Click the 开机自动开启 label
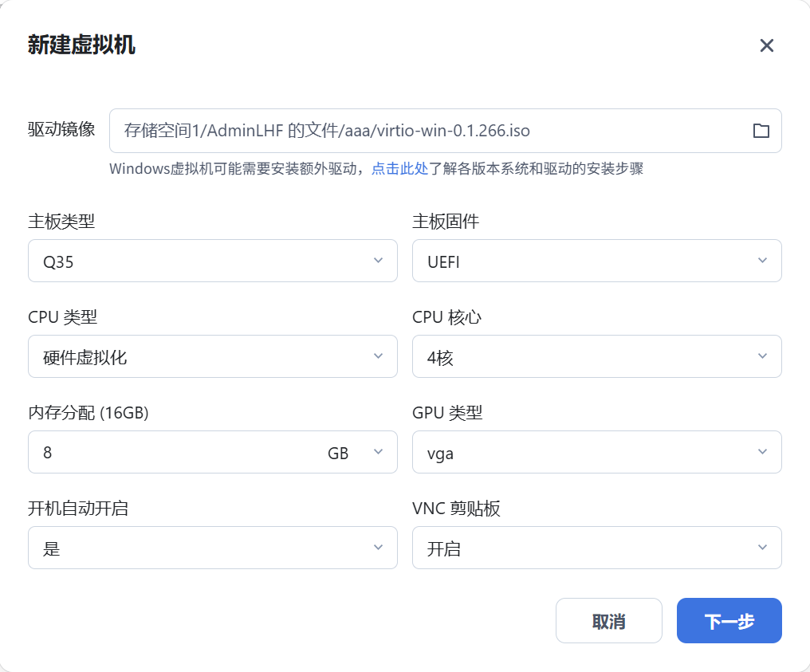This screenshot has width=810, height=672. click(x=78, y=509)
